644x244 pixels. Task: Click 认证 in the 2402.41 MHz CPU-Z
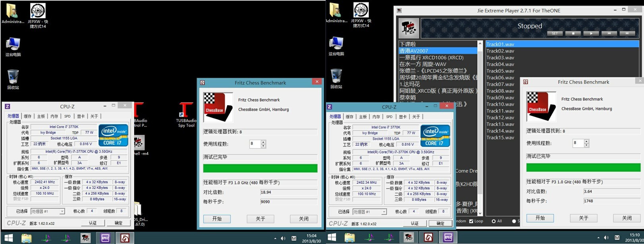tap(93, 223)
